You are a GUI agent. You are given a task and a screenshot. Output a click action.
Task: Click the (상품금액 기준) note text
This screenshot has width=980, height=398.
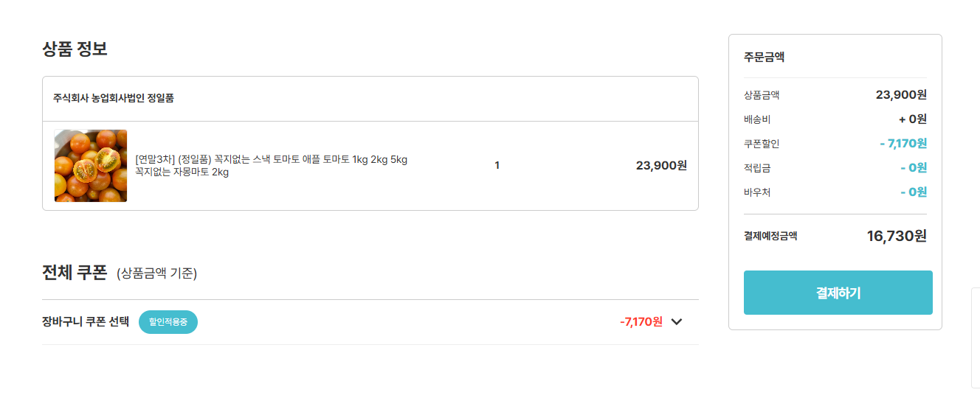(156, 274)
